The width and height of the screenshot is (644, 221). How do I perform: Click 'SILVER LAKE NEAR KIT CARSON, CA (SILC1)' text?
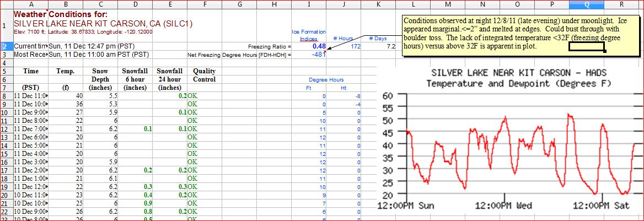(103, 23)
